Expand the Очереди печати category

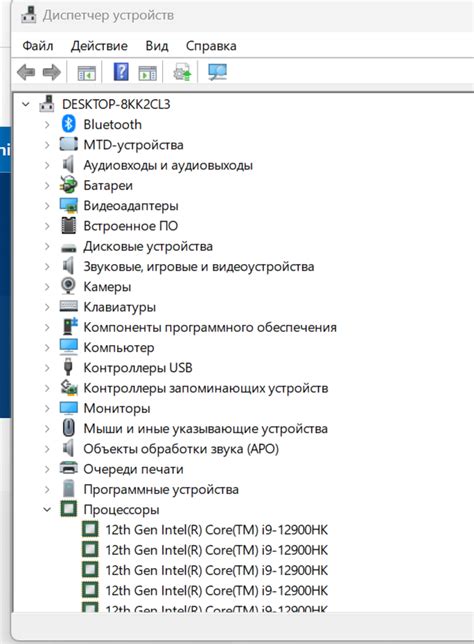47,469
